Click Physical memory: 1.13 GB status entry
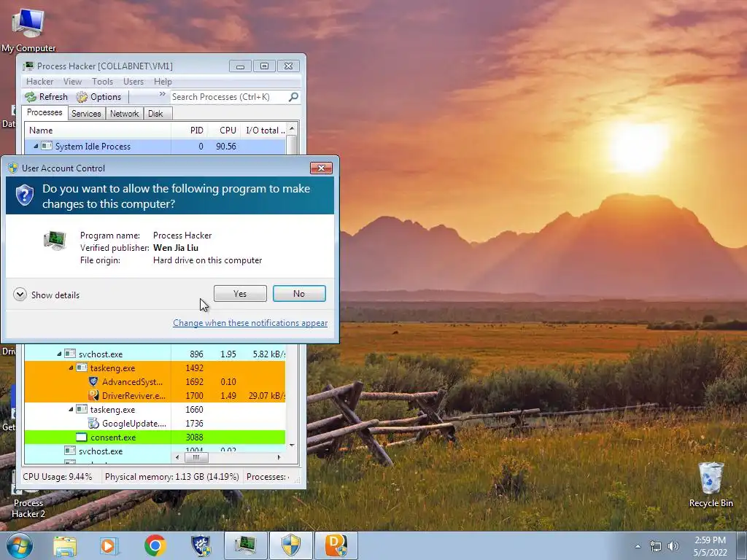Image resolution: width=747 pixels, height=560 pixels. click(172, 477)
